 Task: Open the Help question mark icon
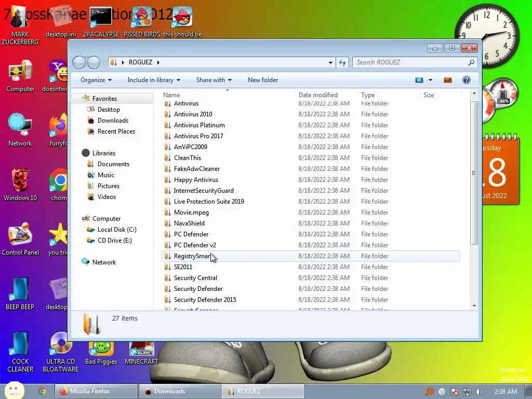coord(466,80)
